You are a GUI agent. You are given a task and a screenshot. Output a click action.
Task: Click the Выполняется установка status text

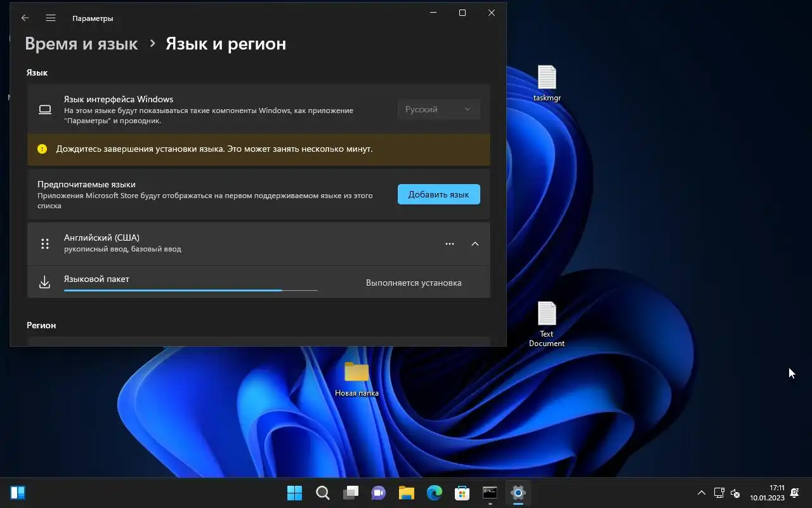point(414,283)
